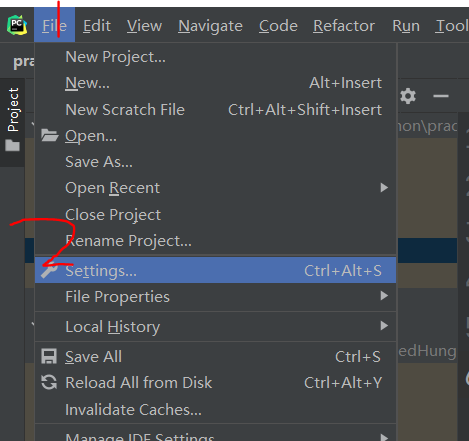This screenshot has height=441, width=469.
Task: Click the folder icon under the Project tab
Action: coord(12,145)
